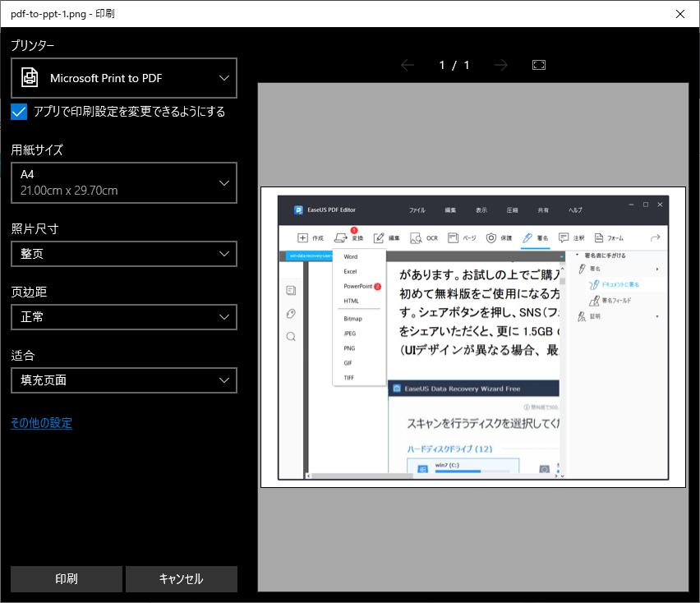This screenshot has height=603, width=700.
Task: Click the OCR icon in the previewed toolbar
Action: coord(417,238)
